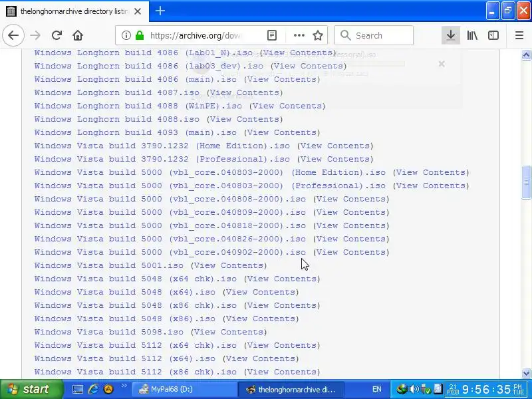
Task: Open Vista build 5000 (vbl_core.040826-2000).iso
Action: point(170,239)
